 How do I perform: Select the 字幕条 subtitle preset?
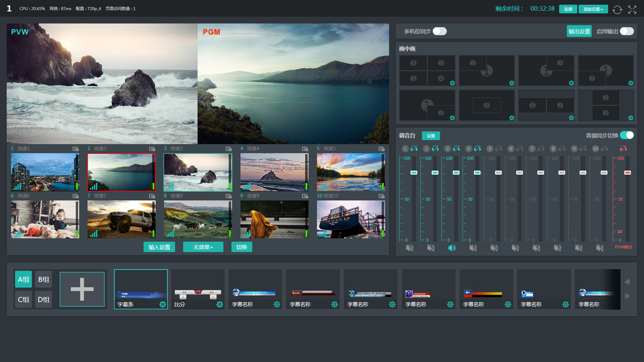coord(141,289)
